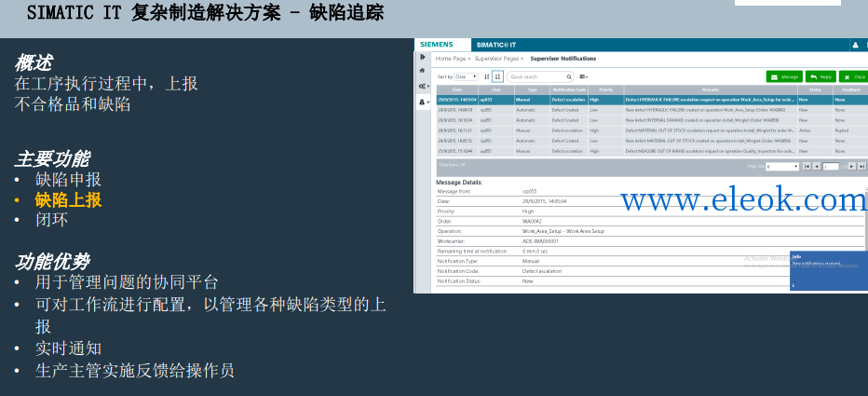Viewport: 868px width, 396px height.
Task: Click Operation value Work_Area_Setup
Action: coord(563,231)
